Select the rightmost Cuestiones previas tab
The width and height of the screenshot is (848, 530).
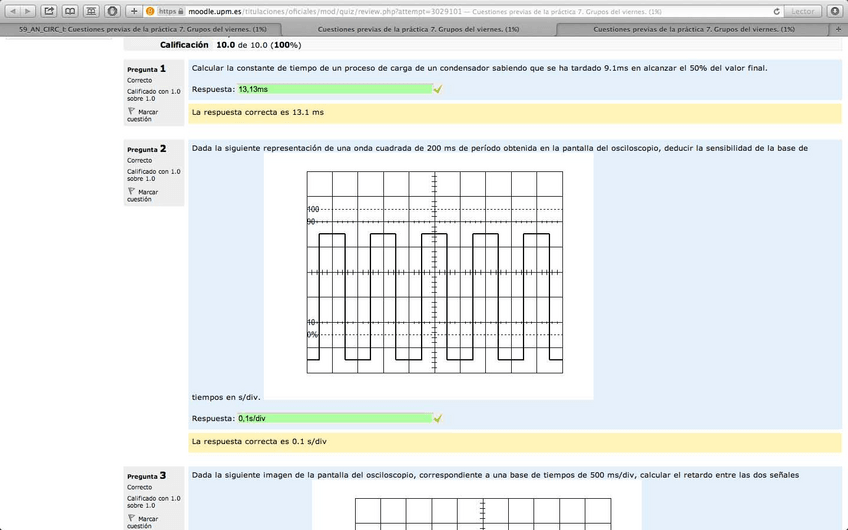[x=695, y=29]
